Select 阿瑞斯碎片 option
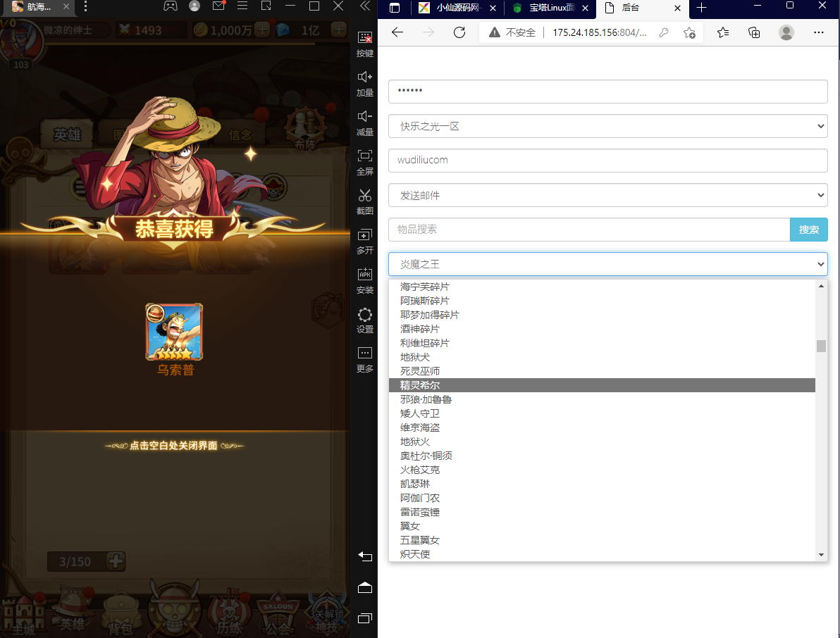This screenshot has width=840, height=638. pyautogui.click(x=602, y=301)
